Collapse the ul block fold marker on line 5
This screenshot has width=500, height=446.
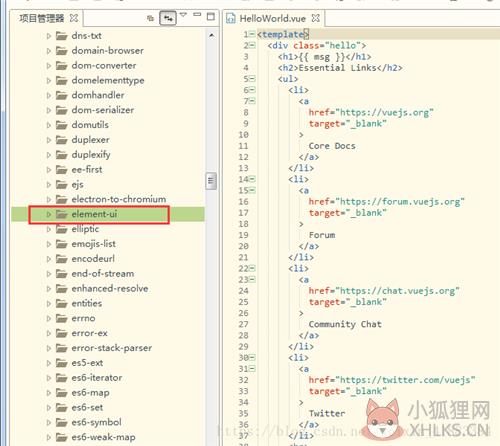point(252,79)
